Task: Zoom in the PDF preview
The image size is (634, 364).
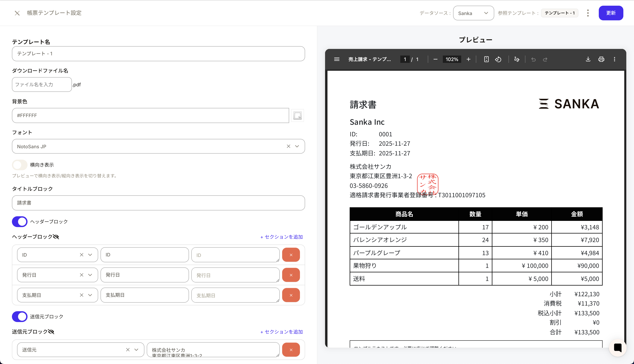Action: pyautogui.click(x=468, y=59)
